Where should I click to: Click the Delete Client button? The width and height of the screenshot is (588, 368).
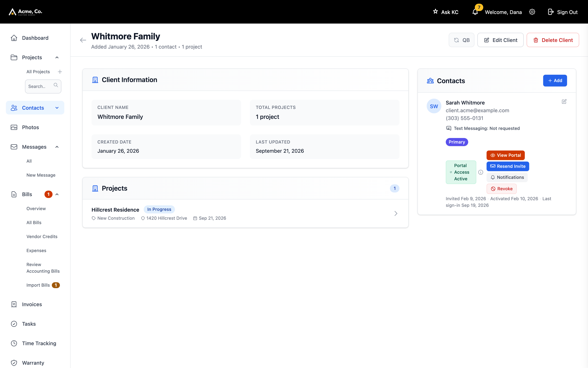[x=553, y=40]
